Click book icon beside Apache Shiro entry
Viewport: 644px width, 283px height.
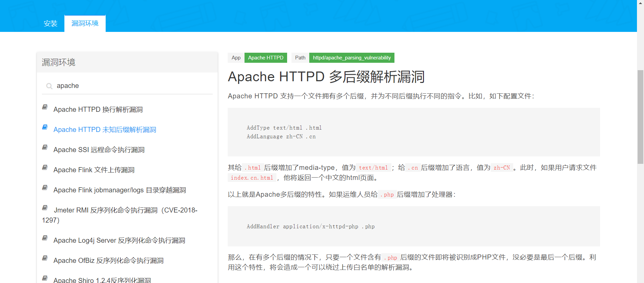click(x=45, y=278)
